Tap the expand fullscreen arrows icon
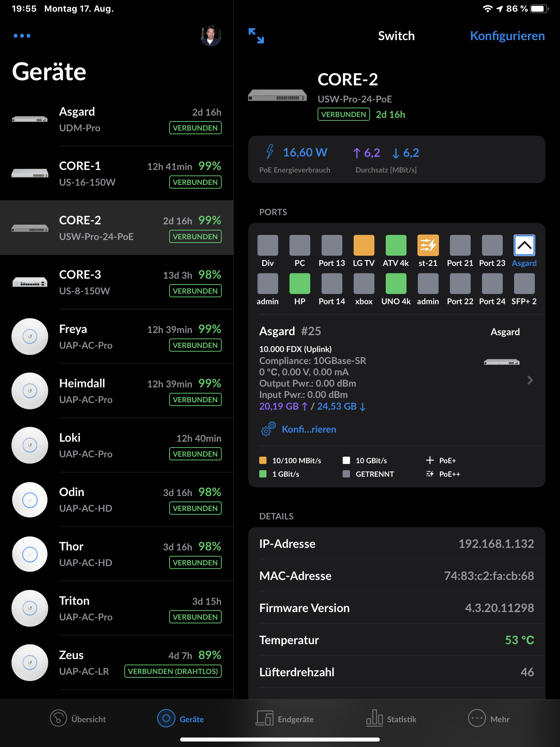This screenshot has height=747, width=560. point(256,36)
